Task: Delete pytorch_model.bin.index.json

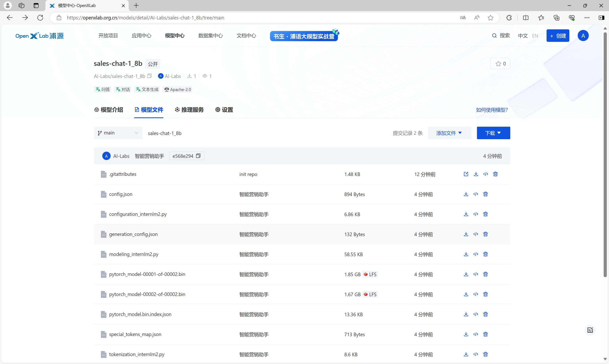Action: point(485,314)
